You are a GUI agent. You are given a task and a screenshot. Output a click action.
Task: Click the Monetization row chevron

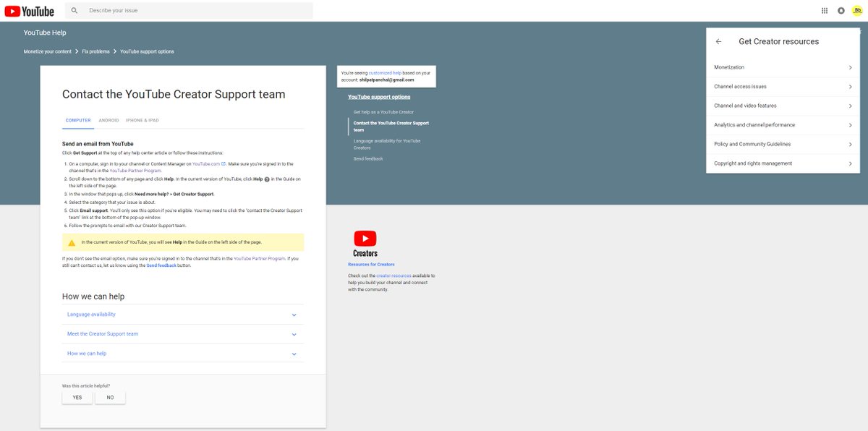[851, 67]
